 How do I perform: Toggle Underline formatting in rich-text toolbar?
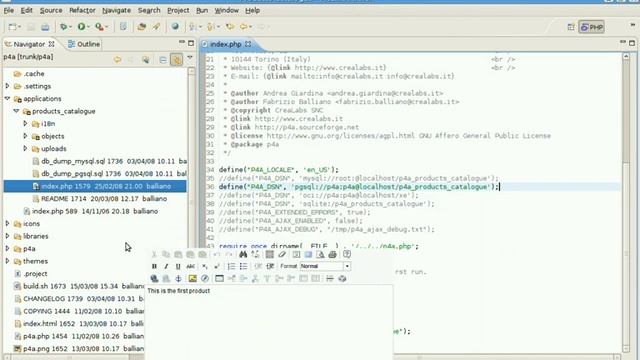178,266
